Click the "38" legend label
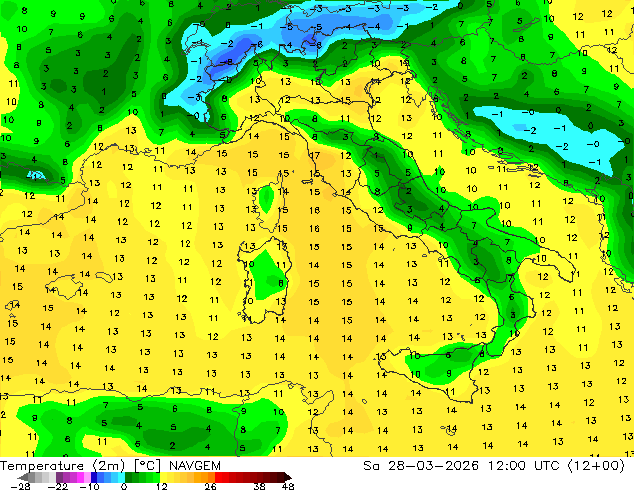 coord(260,486)
